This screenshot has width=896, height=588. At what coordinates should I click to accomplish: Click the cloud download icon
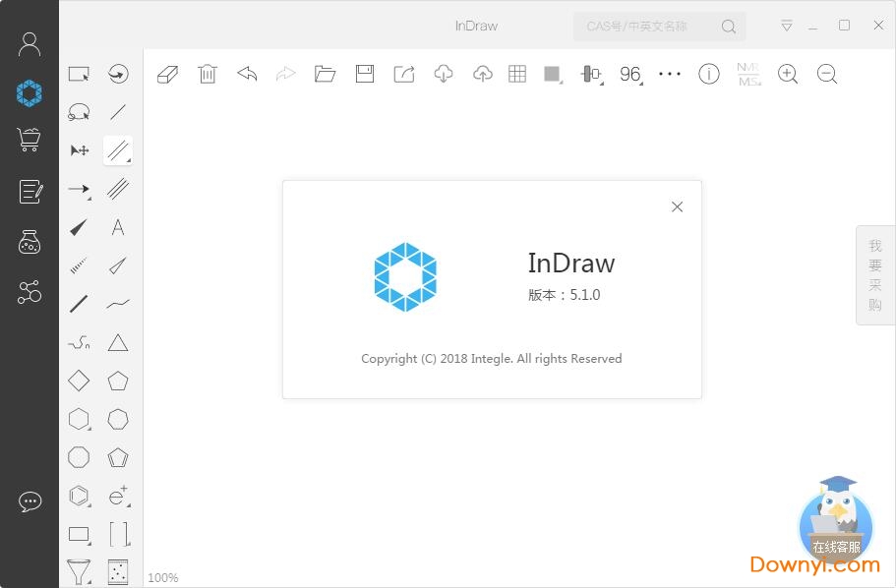(x=444, y=74)
